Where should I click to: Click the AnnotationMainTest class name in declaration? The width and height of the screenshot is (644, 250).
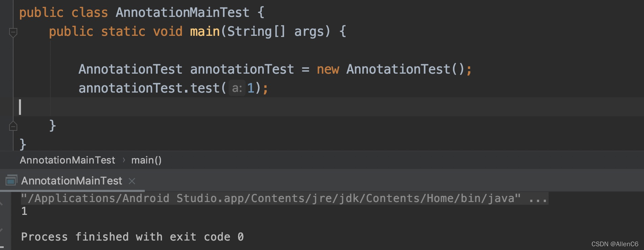coord(183,12)
